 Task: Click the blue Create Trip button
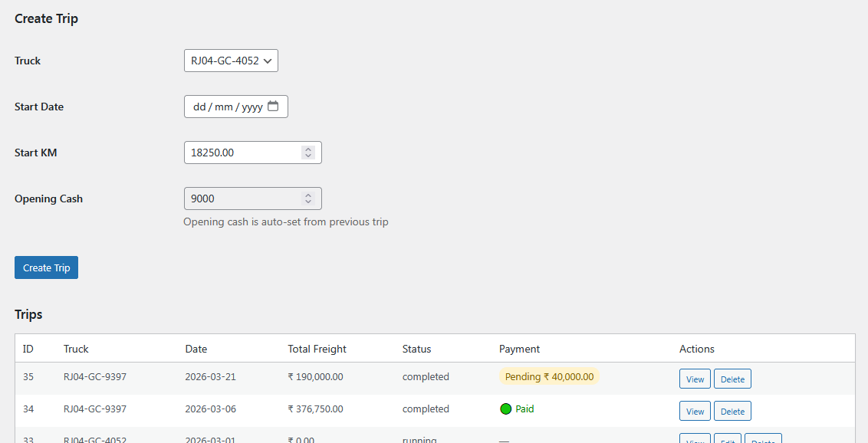[46, 267]
